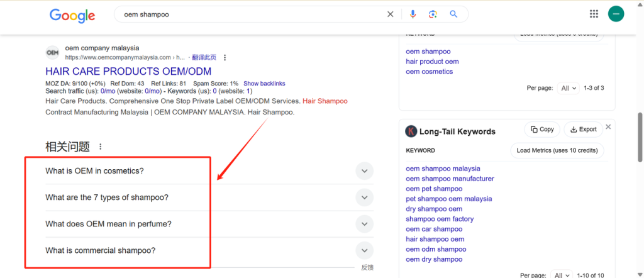Viewport: 644px width, 278px height.
Task: Expand "What is commercial shampoo?" question
Action: [364, 250]
